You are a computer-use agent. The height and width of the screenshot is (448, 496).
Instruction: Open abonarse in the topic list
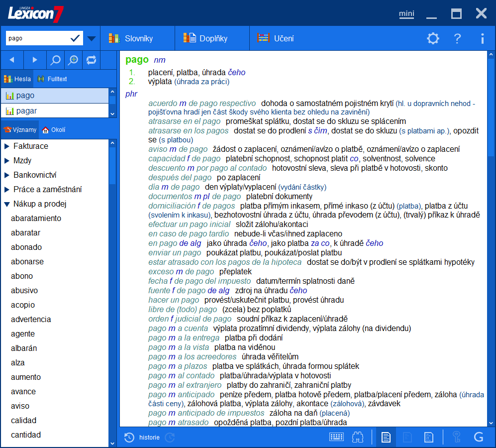coord(27,262)
